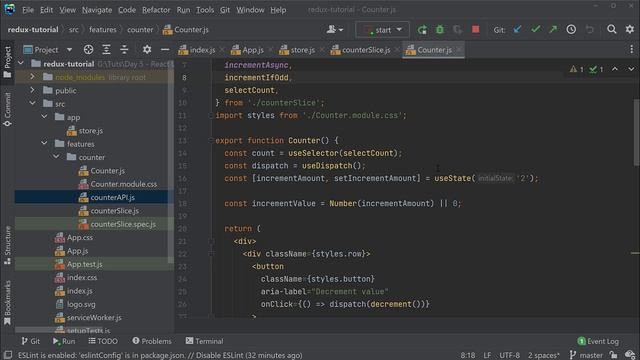The image size is (640, 360).
Task: Collapse the redux-tutorial root folder
Action: 21,64
